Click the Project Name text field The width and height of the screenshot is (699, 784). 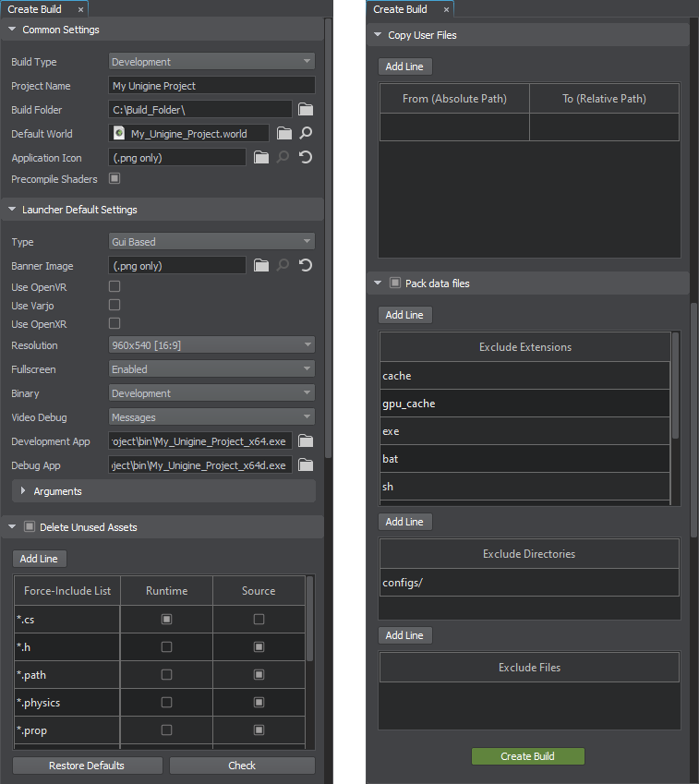click(211, 86)
